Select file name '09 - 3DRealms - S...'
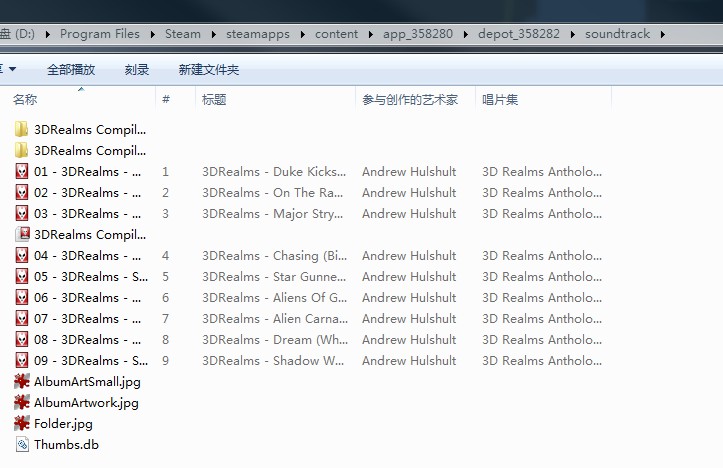 [91, 360]
